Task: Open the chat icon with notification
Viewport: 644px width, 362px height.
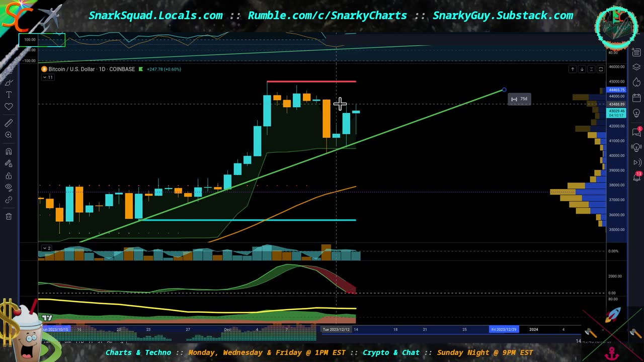Action: 636,131
